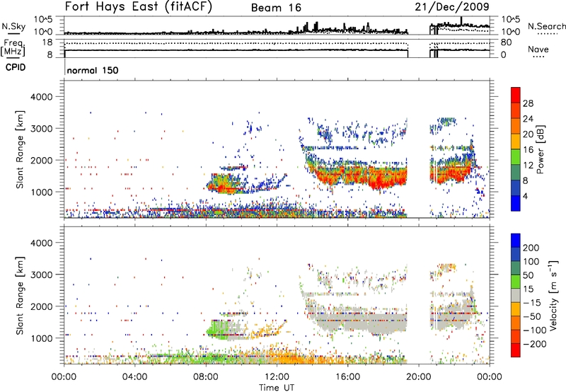Click the 'Time UT' axis label
This screenshot has height=392, width=566.
[x=277, y=388]
